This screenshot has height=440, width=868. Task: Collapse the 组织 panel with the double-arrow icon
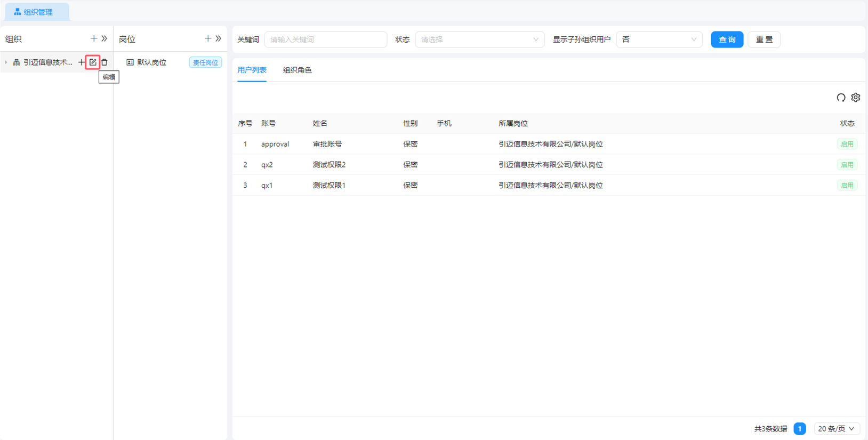(105, 39)
